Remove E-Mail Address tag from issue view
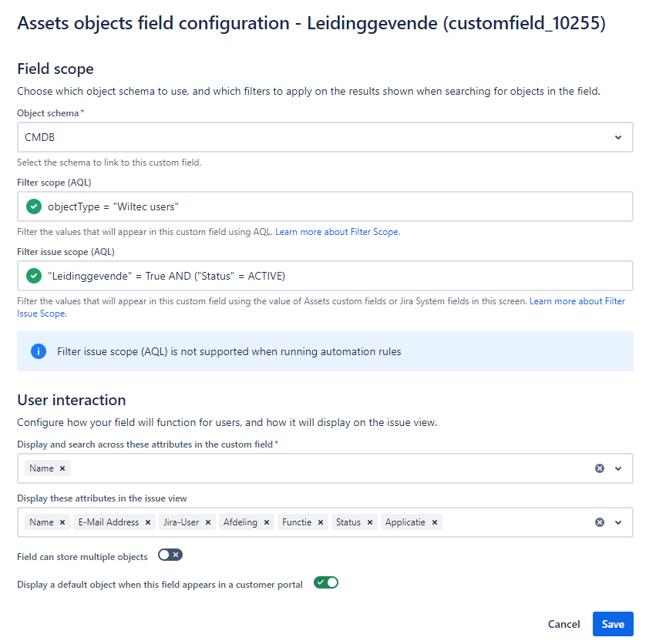The image size is (656, 644). click(x=147, y=522)
